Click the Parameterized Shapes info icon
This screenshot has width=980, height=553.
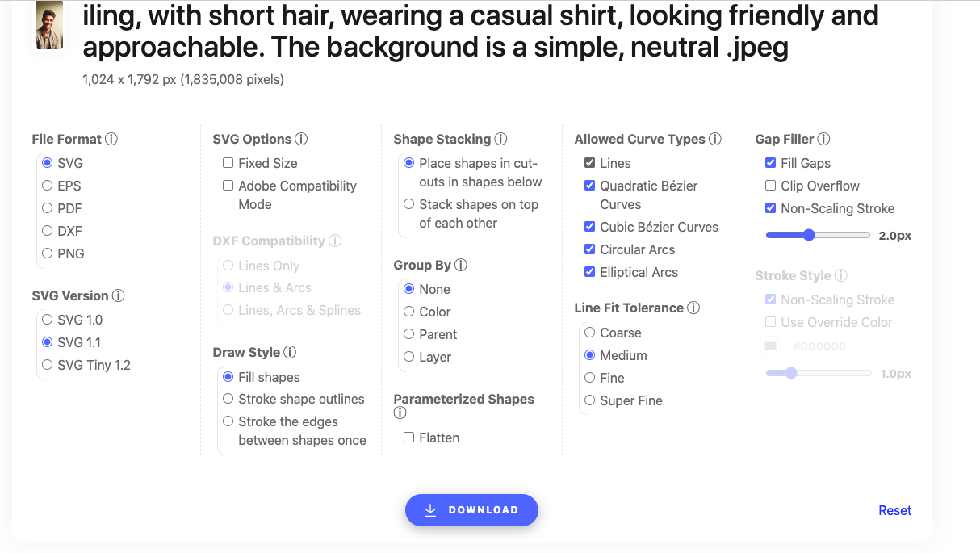coord(400,413)
